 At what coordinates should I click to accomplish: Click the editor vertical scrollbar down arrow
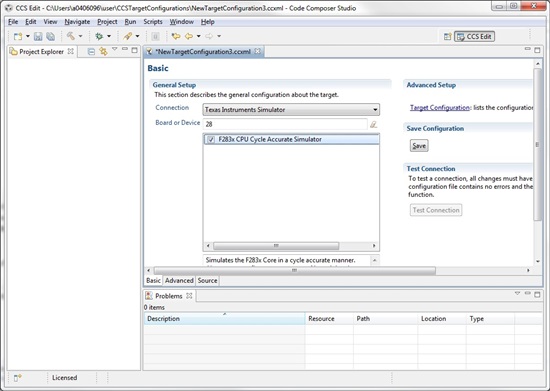pos(538,261)
